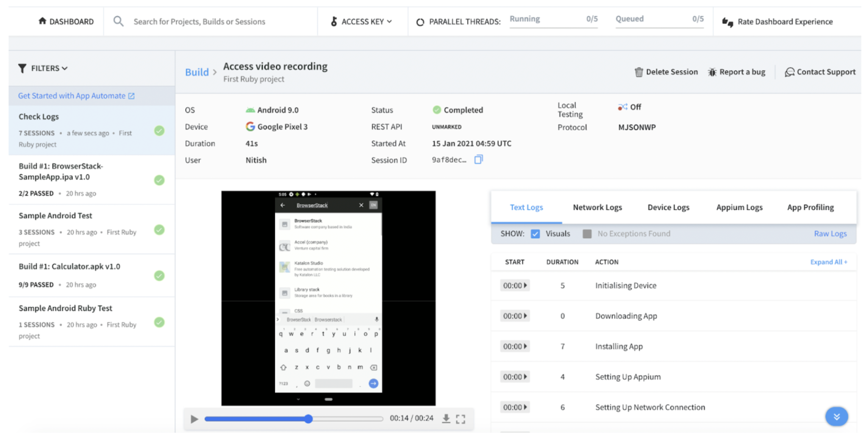868x448 pixels.
Task: Expand video player to fullscreen
Action: (x=461, y=418)
